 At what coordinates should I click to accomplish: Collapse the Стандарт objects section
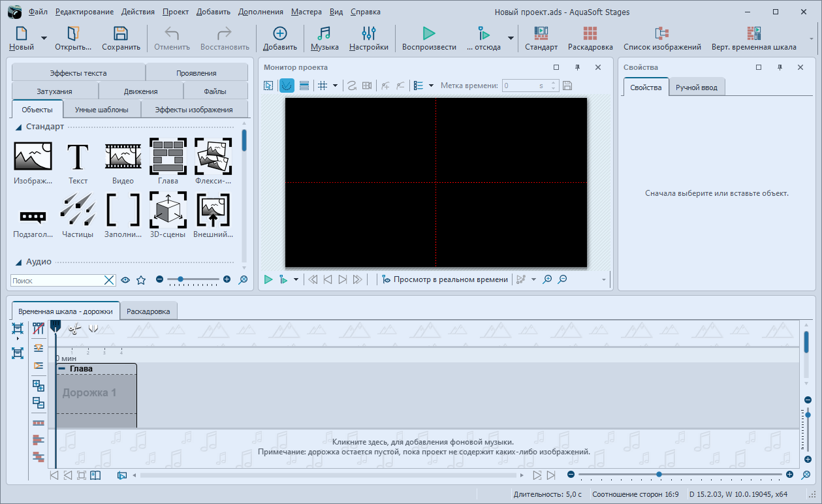(x=19, y=127)
